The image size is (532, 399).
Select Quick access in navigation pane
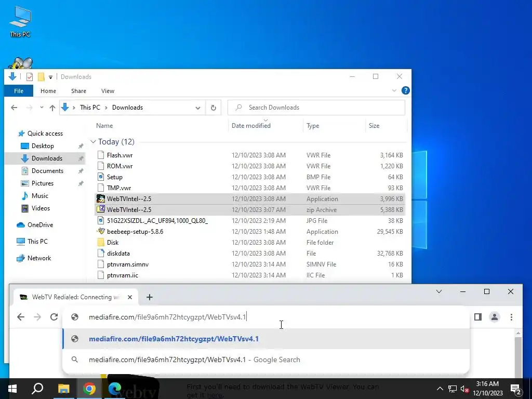(45, 134)
